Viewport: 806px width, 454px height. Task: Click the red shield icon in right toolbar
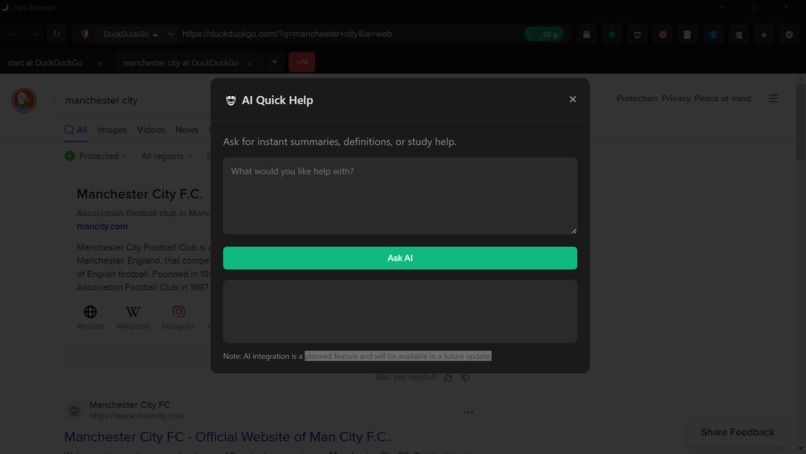coord(663,34)
